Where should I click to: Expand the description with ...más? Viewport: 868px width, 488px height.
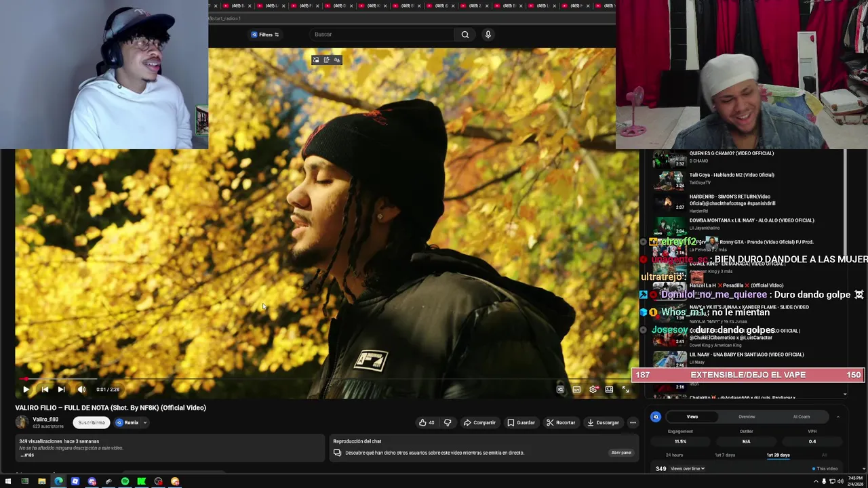pos(27,455)
